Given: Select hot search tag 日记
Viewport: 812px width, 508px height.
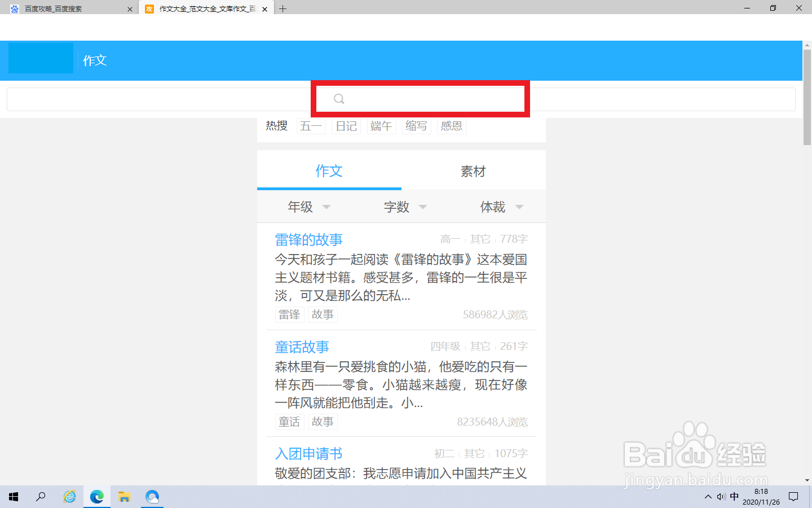Looking at the screenshot, I should coord(346,126).
